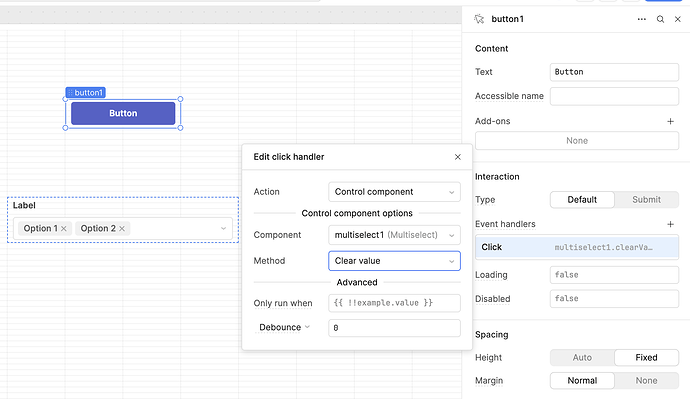Add a new add-on with plus icon
Viewport: 690px width, 399px height.
(x=670, y=121)
